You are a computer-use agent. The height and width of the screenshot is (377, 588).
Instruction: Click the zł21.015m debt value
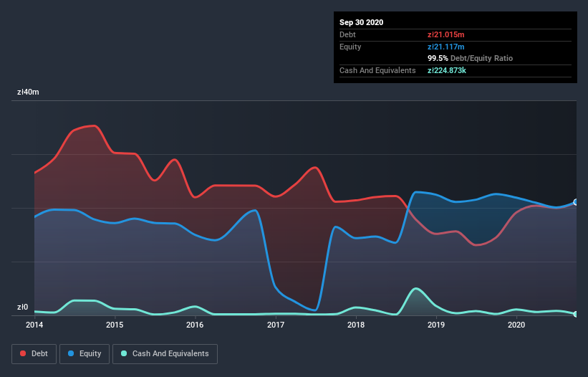click(x=446, y=35)
